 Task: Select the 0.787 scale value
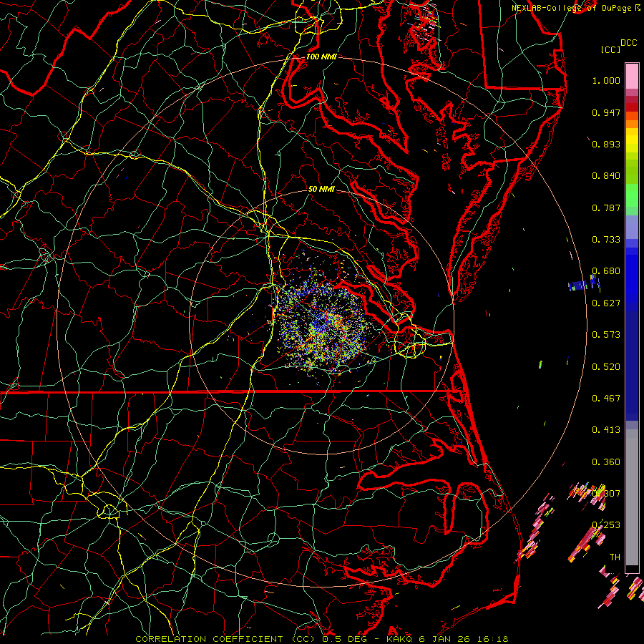(606, 208)
